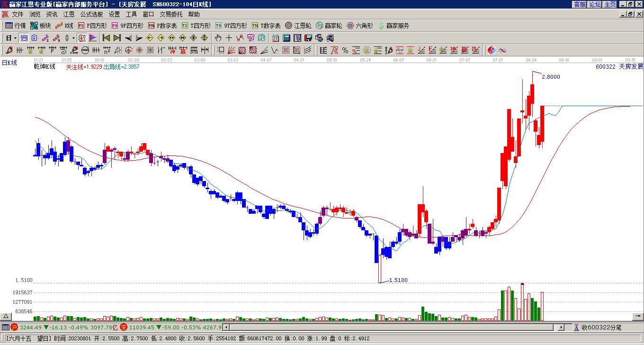644x345 pixels.
Task: Open the 江恩 menu
Action: click(x=69, y=14)
